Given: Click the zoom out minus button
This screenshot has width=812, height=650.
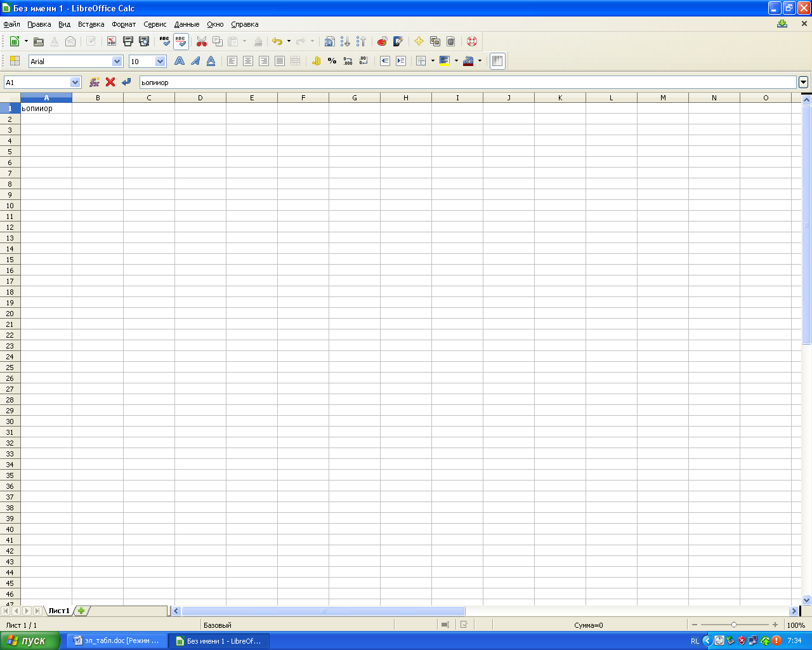Looking at the screenshot, I should pos(695,625).
